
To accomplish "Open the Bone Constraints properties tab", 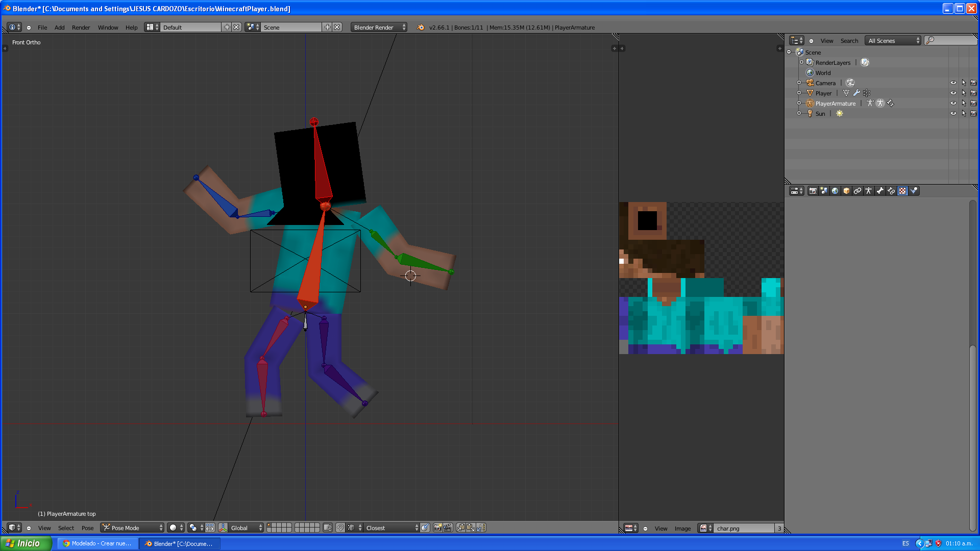I will [x=891, y=191].
